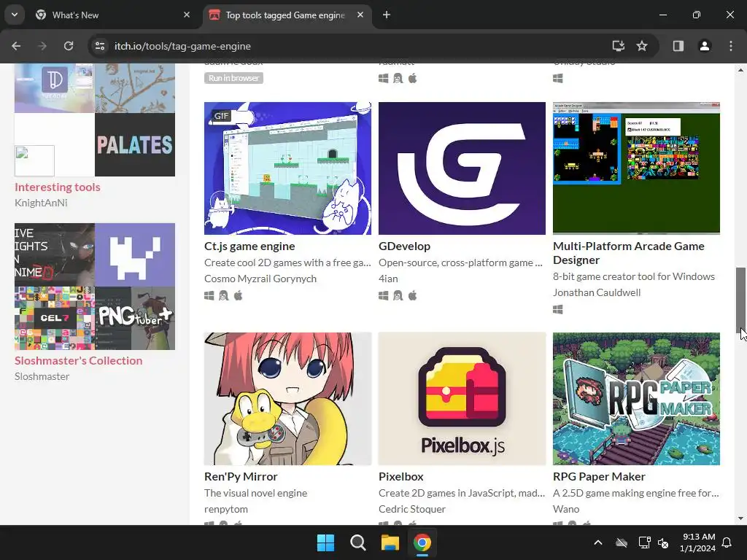Click '8-bit game creator tool for Windows' text
747x560 pixels.
634,276
